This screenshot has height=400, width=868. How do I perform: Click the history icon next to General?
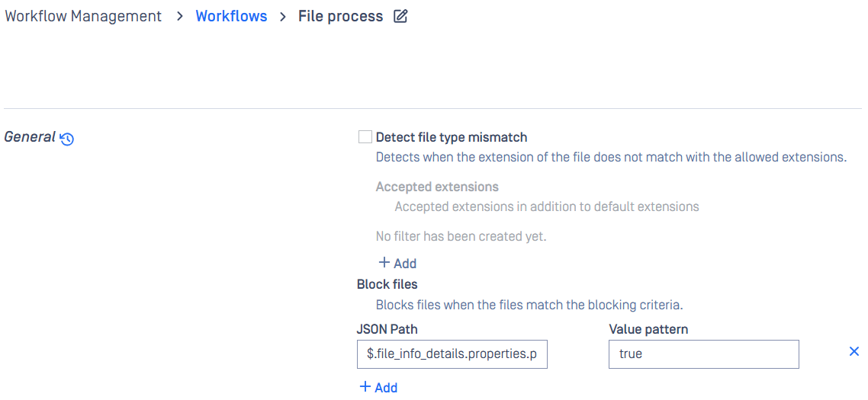[x=67, y=139]
